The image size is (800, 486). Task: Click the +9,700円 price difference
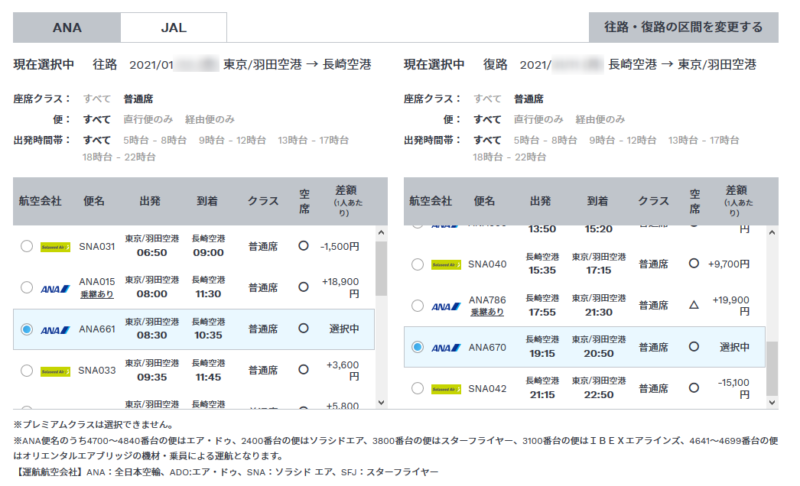[x=729, y=264]
